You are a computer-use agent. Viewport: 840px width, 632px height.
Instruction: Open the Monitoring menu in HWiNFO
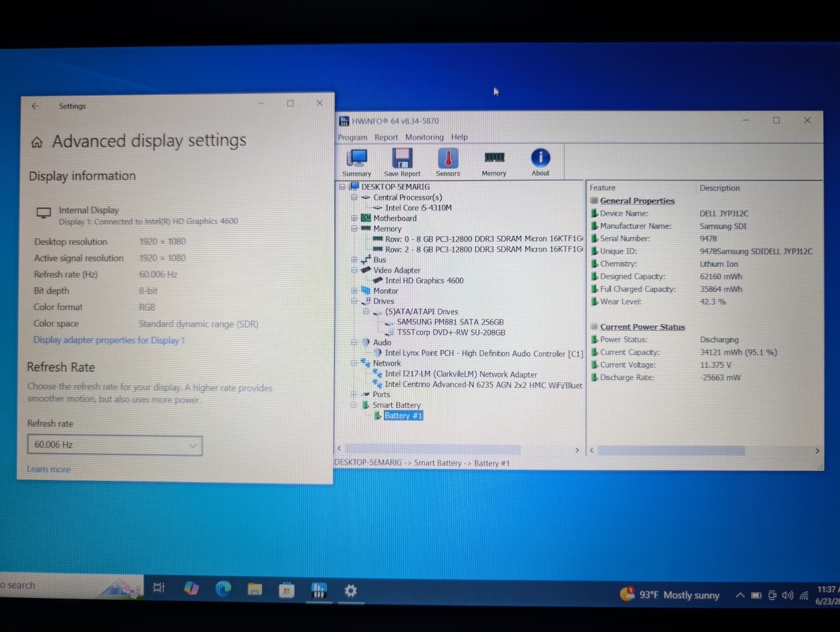point(424,137)
